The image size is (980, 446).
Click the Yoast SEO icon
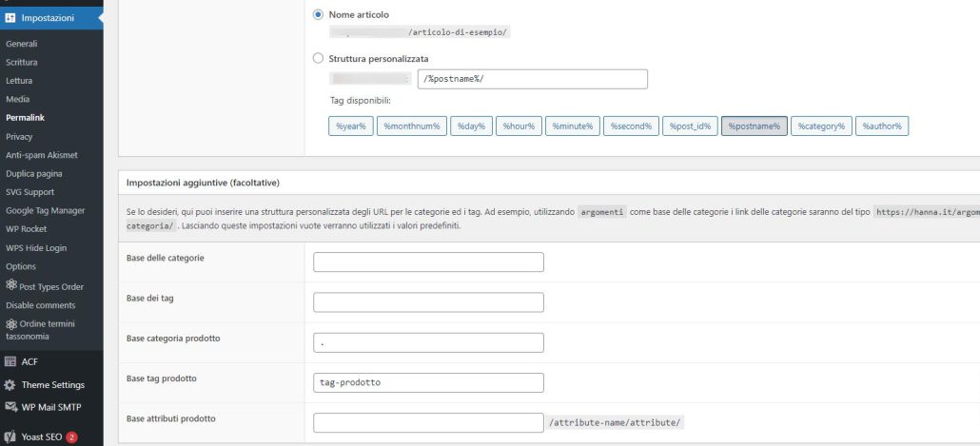point(10,437)
